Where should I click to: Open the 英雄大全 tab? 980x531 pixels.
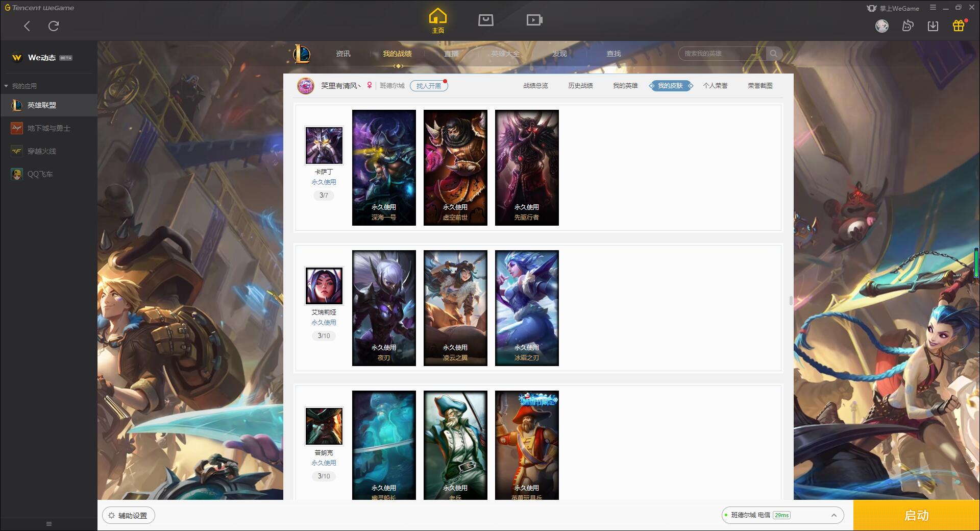coord(505,54)
